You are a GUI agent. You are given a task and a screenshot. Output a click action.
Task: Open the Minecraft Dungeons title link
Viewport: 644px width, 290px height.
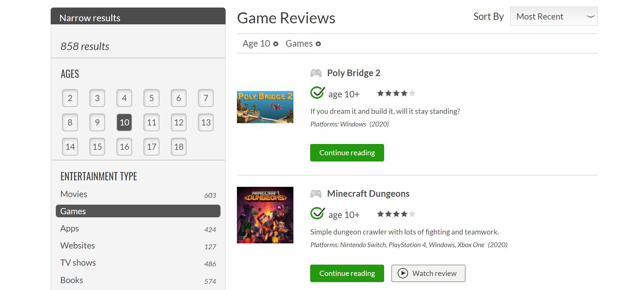pos(368,194)
